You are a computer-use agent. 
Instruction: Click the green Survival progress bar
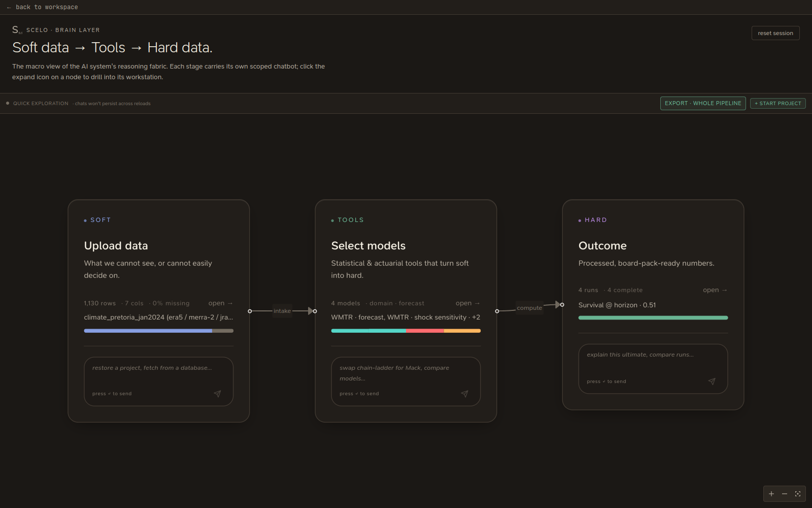[x=653, y=317]
